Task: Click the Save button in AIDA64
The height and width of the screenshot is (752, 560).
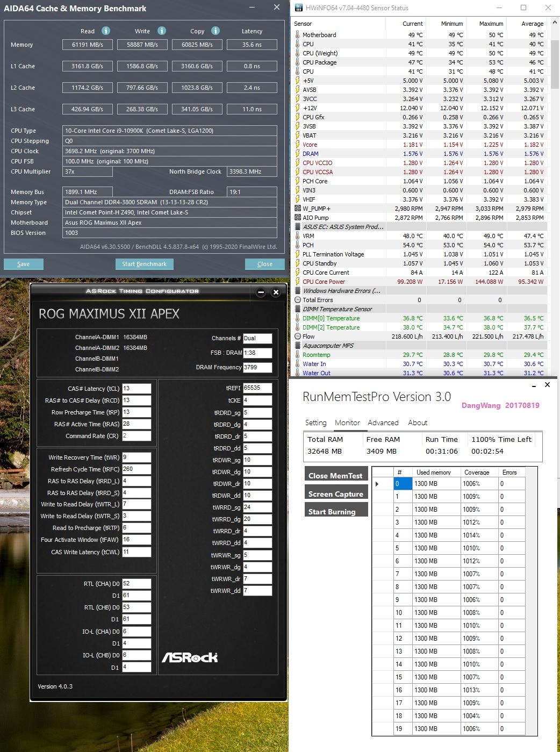Action: [24, 264]
